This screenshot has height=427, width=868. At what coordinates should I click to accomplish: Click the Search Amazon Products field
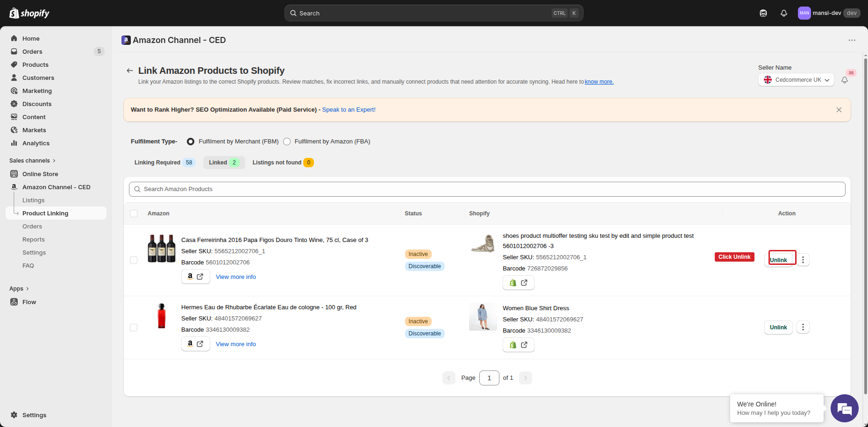[487, 189]
